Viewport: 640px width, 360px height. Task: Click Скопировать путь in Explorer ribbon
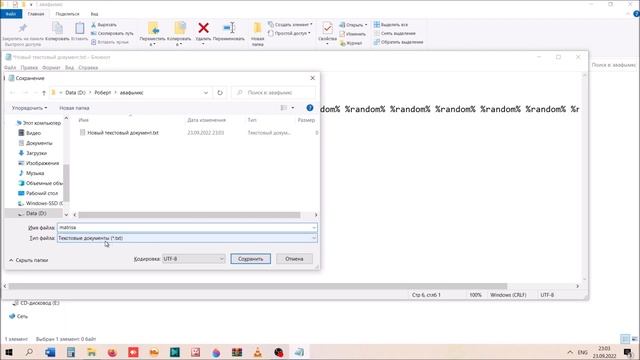tap(112, 33)
